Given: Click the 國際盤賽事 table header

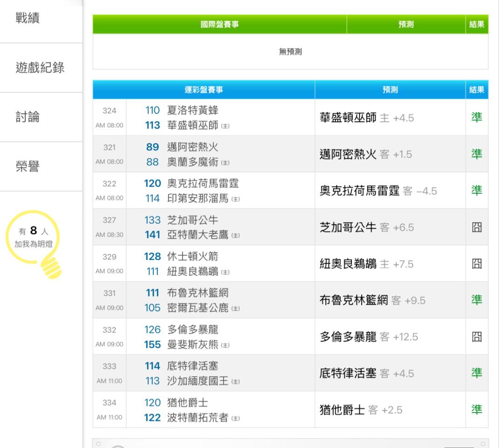Looking at the screenshot, I should [x=219, y=24].
